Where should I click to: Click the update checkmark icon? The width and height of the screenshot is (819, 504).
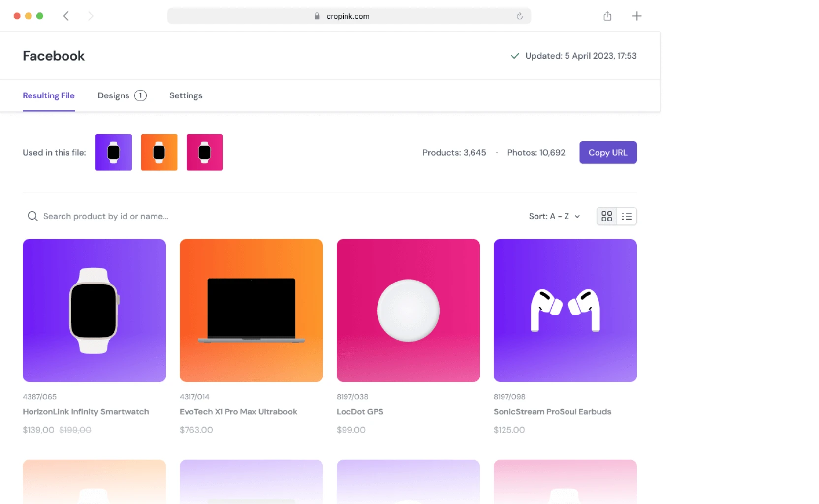(514, 56)
